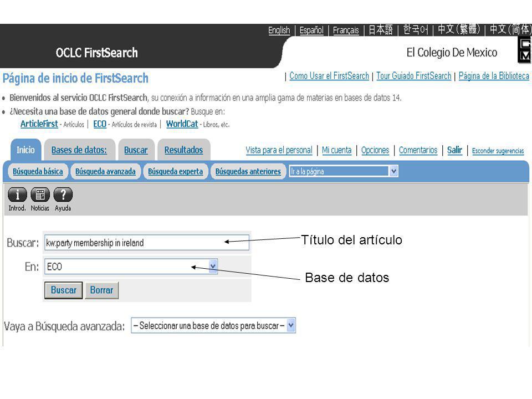The image size is (532, 399).
Task: Click the El Colegio de Mexico logo
Action: click(x=525, y=50)
